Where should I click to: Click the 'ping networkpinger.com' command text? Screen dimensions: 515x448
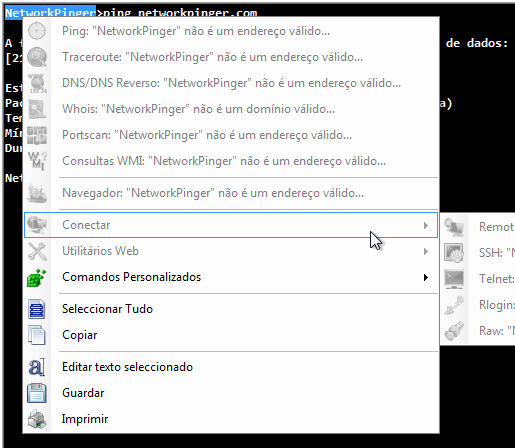coord(180,13)
